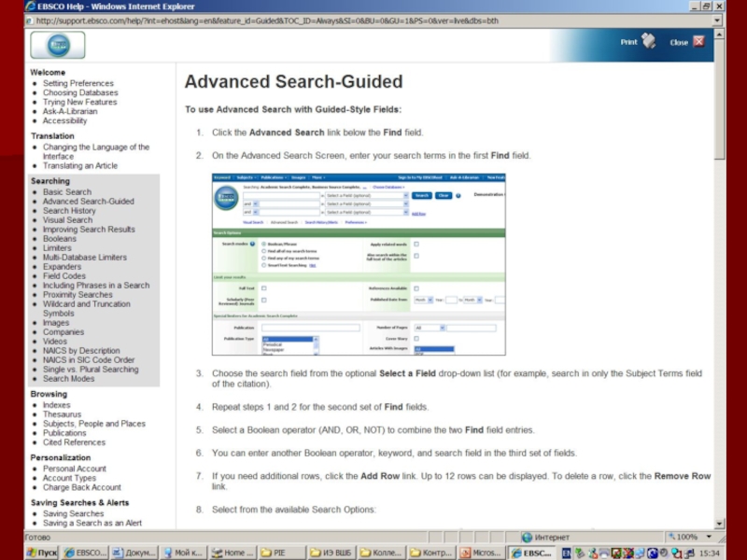Click the page icon in the address bar

point(30,21)
